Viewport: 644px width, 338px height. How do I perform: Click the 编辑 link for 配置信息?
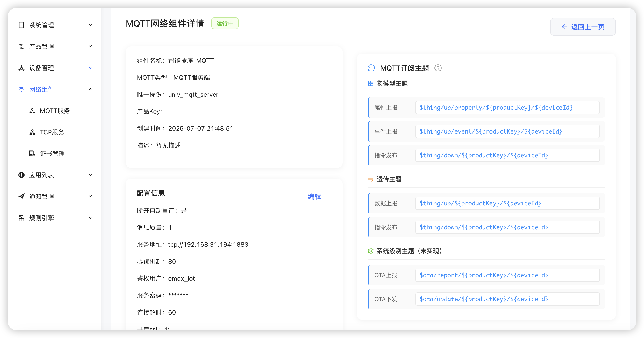[314, 196]
